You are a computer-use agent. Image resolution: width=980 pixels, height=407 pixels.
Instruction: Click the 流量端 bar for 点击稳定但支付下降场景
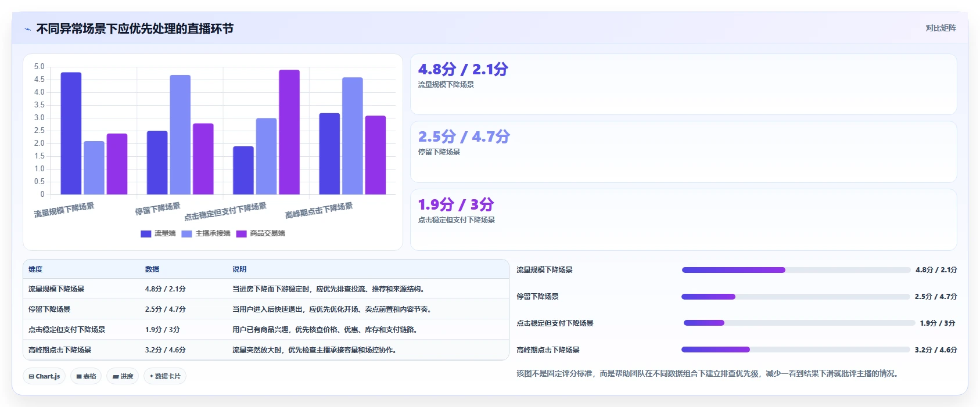[243, 170]
